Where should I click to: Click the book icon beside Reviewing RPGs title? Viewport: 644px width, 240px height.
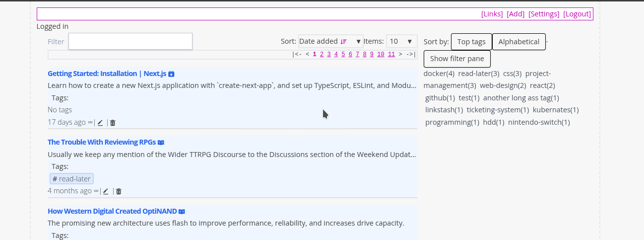click(x=161, y=143)
